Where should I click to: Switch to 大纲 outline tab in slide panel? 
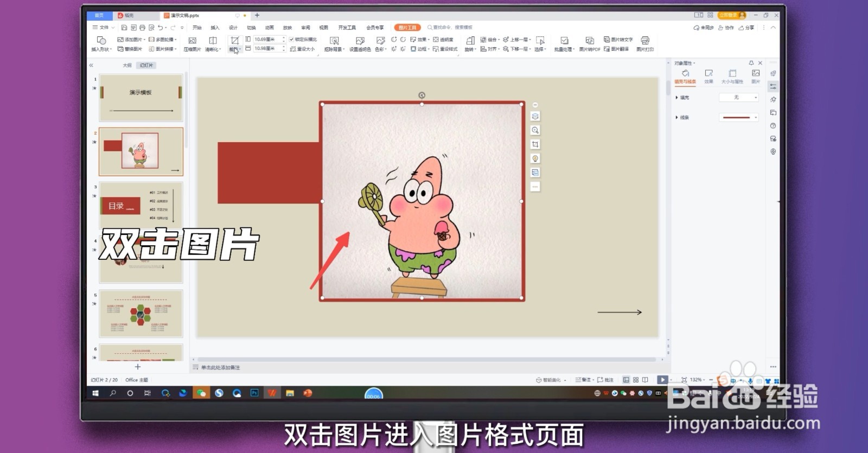click(127, 65)
